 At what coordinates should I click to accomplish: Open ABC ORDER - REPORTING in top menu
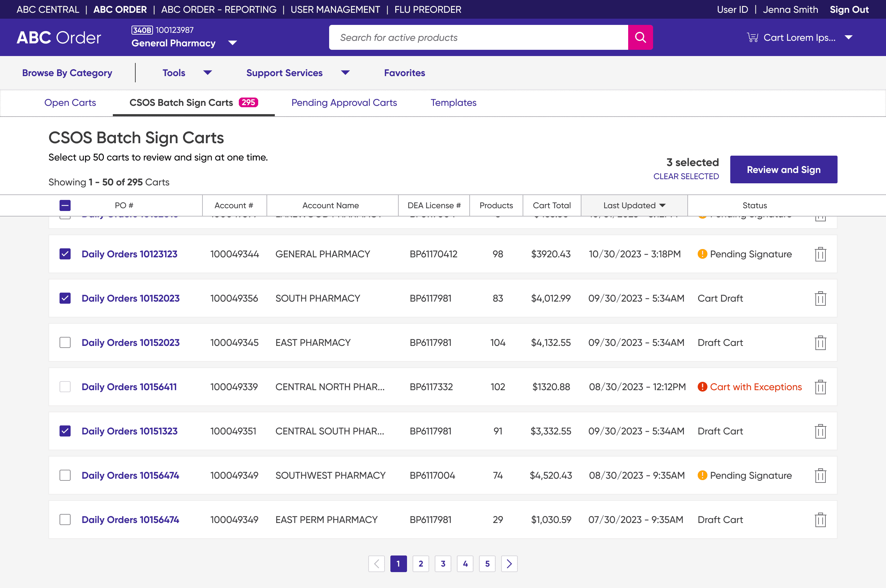(x=219, y=9)
